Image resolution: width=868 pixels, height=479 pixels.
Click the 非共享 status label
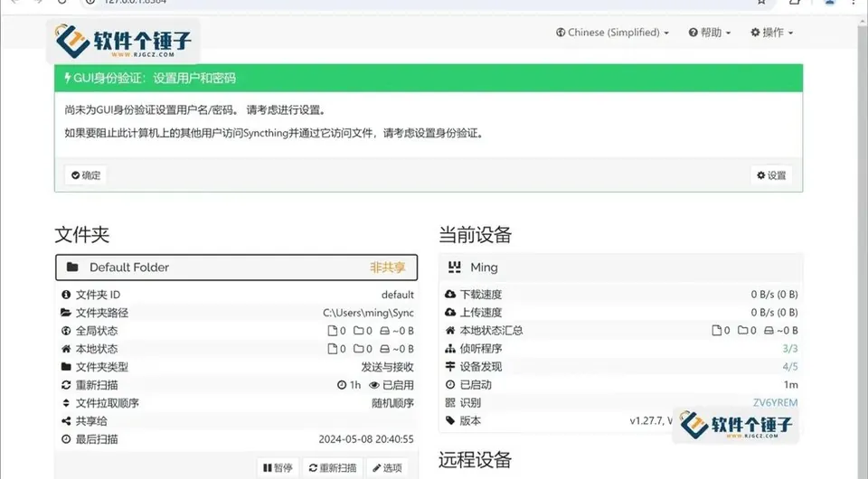click(388, 268)
